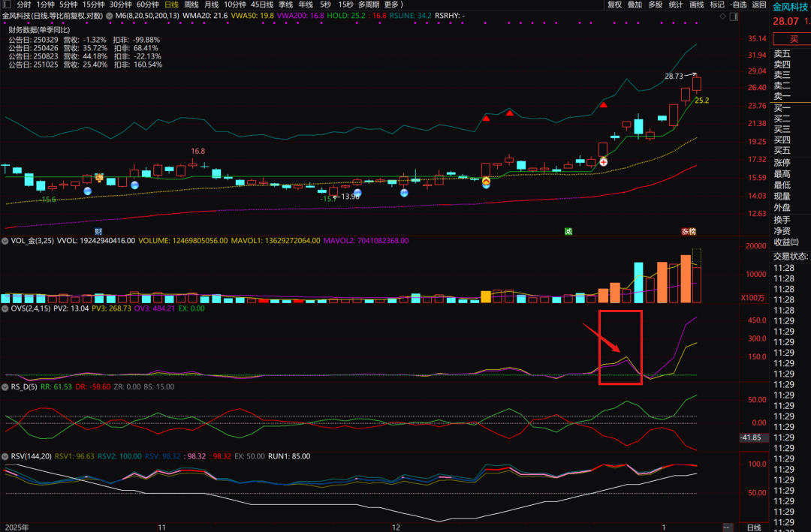Viewport: 811px width, 532px height.
Task: Open the RS_D indicator settings circle icon
Action: tap(5, 386)
